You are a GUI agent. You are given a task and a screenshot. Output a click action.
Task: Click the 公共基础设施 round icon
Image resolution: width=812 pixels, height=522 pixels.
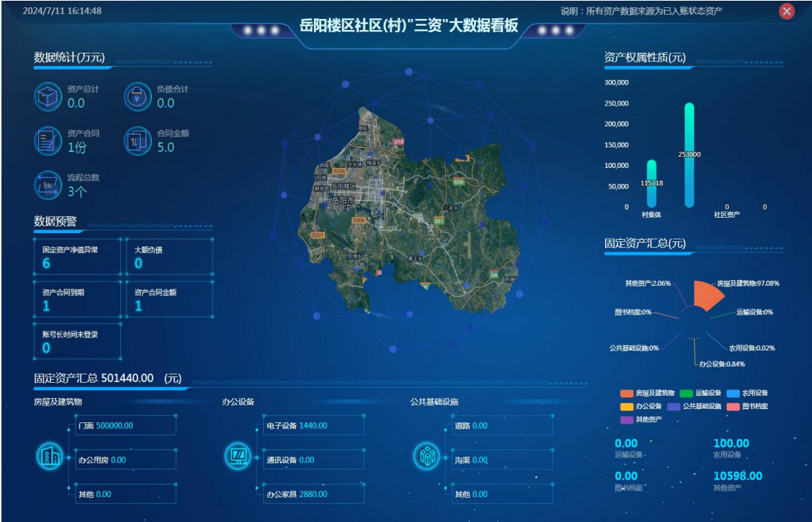click(x=427, y=456)
